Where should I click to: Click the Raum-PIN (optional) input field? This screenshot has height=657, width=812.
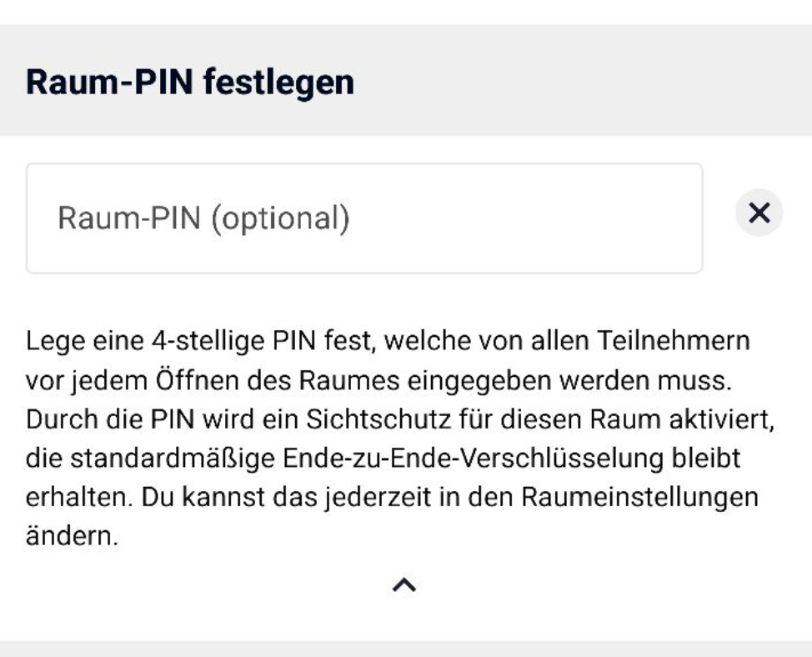(x=364, y=218)
